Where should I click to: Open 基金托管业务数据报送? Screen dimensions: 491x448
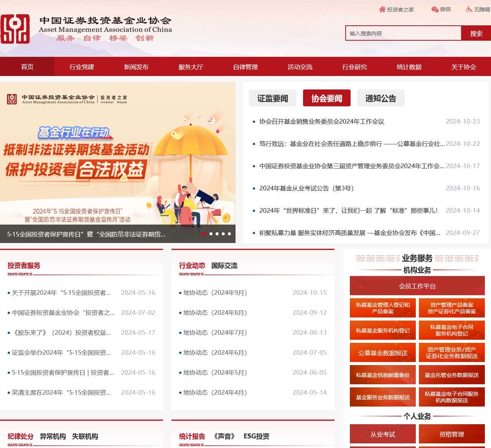(452, 375)
